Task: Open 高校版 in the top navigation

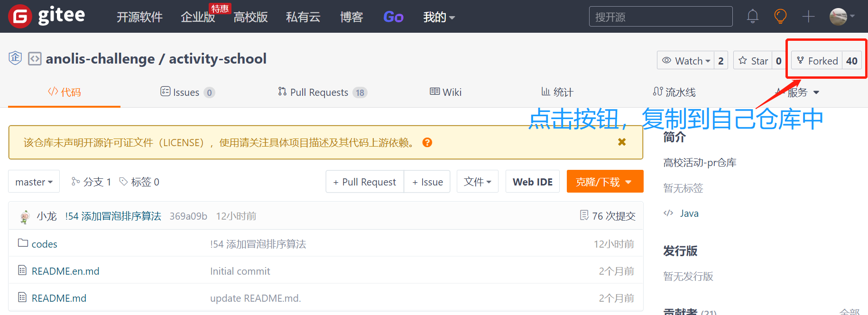Action: (x=250, y=17)
